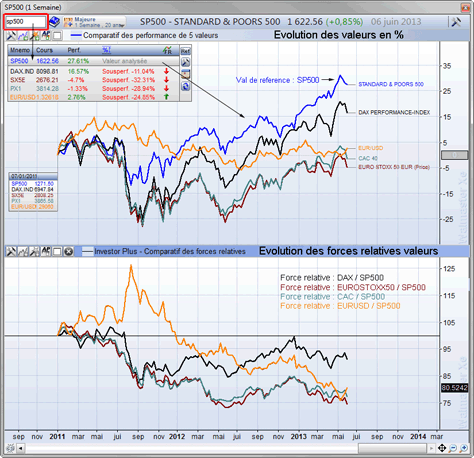Click the calendar icon beside comparison table

(x=185, y=74)
